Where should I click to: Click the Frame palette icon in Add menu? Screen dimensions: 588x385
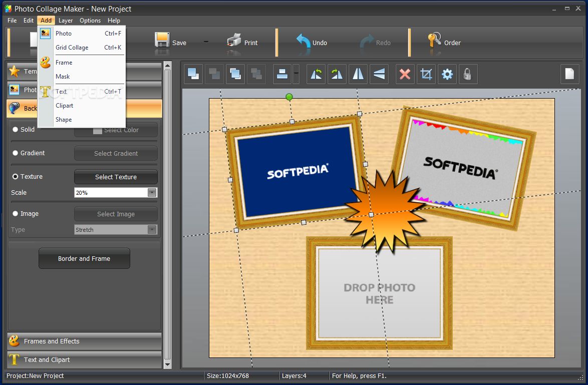click(x=46, y=62)
